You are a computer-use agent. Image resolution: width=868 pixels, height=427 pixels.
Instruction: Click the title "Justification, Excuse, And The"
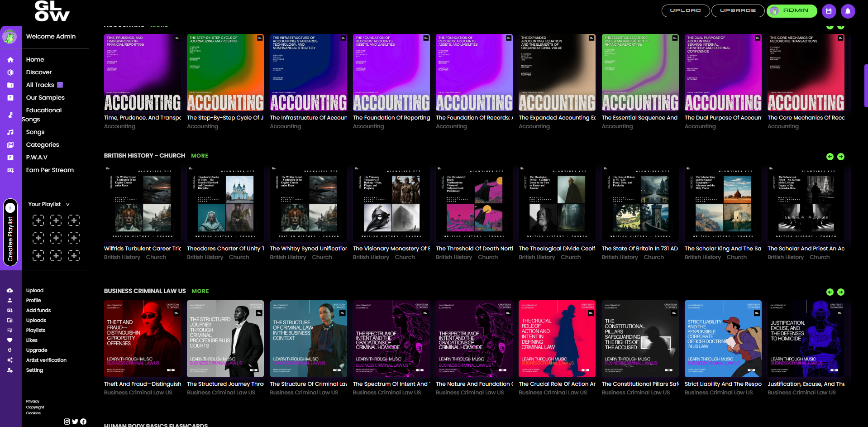806,384
